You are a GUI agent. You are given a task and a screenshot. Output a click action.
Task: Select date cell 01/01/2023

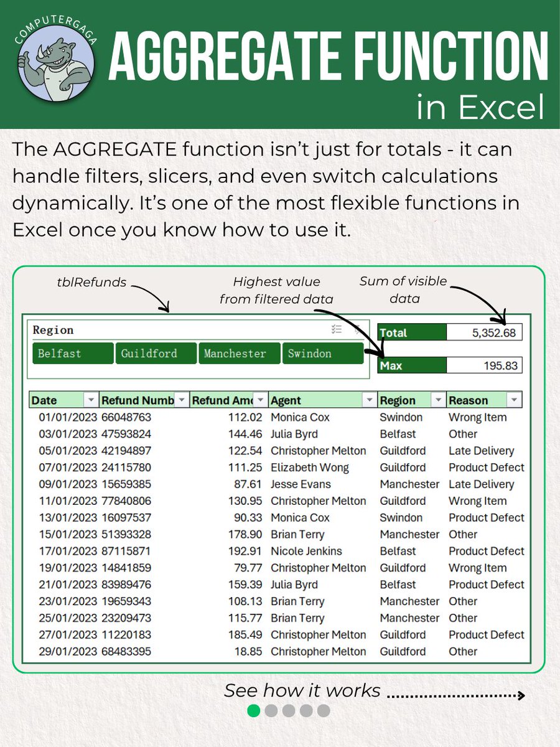(68, 417)
